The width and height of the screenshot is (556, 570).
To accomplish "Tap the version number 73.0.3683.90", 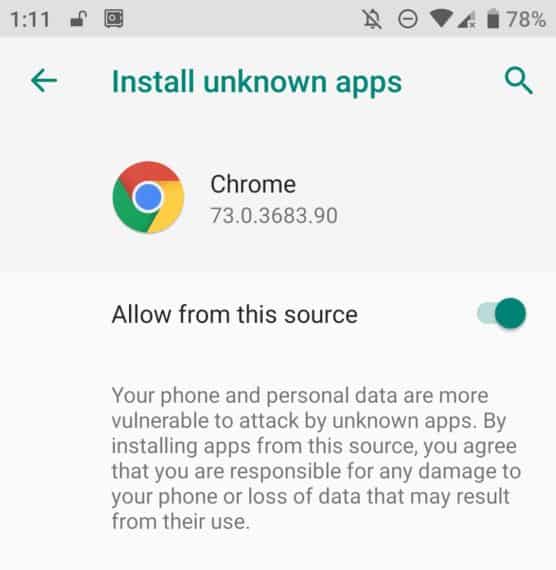I will pyautogui.click(x=274, y=216).
